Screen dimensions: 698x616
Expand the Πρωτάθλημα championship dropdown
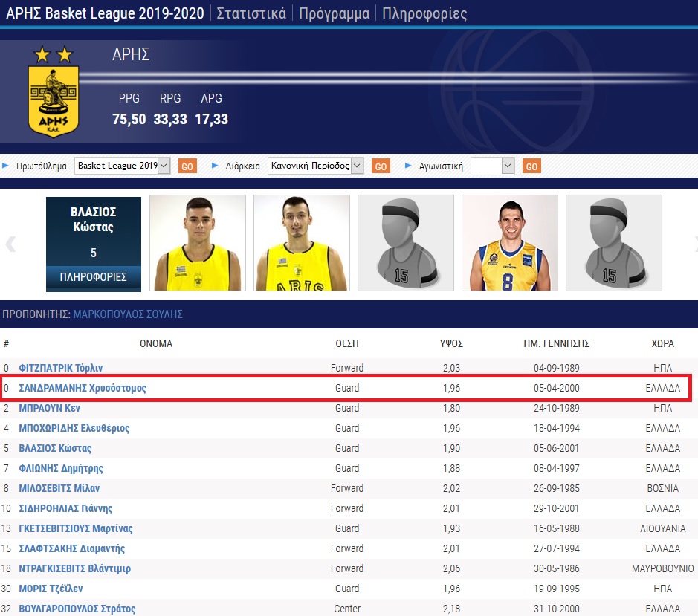tap(122, 166)
